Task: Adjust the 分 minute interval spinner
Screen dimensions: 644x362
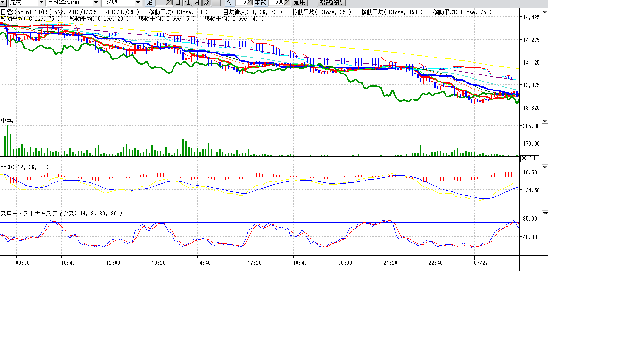Action: click(249, 2)
